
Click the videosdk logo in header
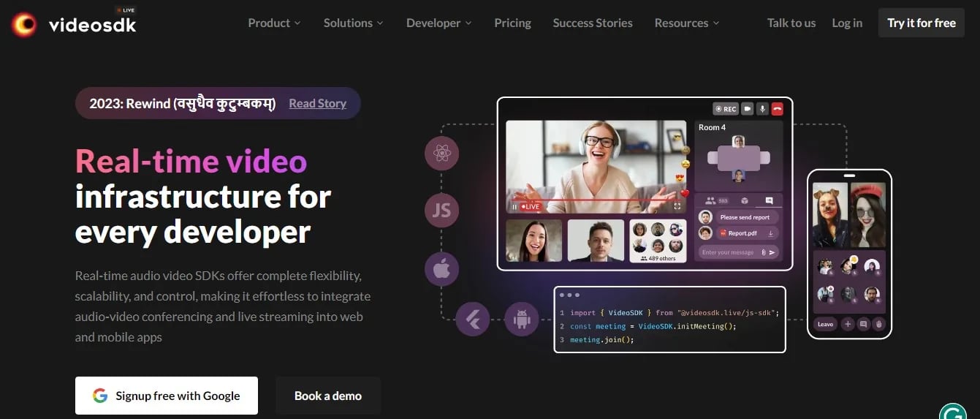[x=74, y=23]
